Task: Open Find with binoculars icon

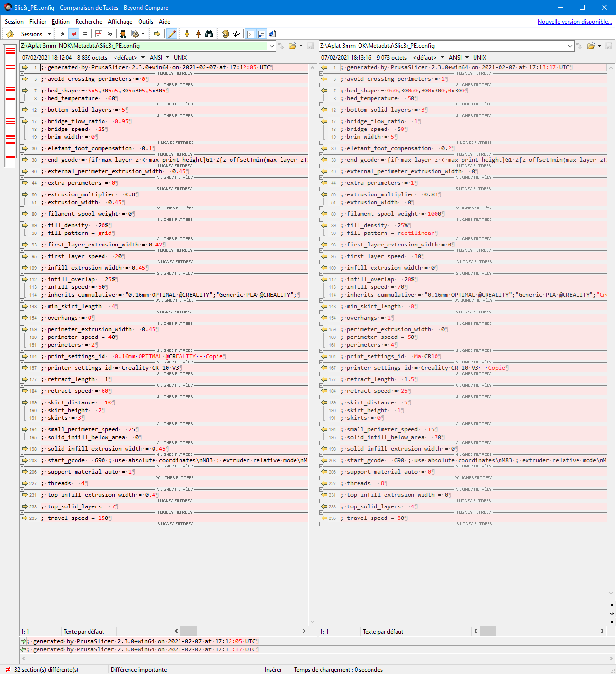Action: point(209,34)
